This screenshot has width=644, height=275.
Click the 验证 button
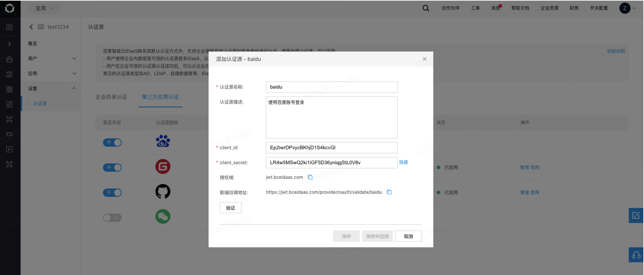231,208
